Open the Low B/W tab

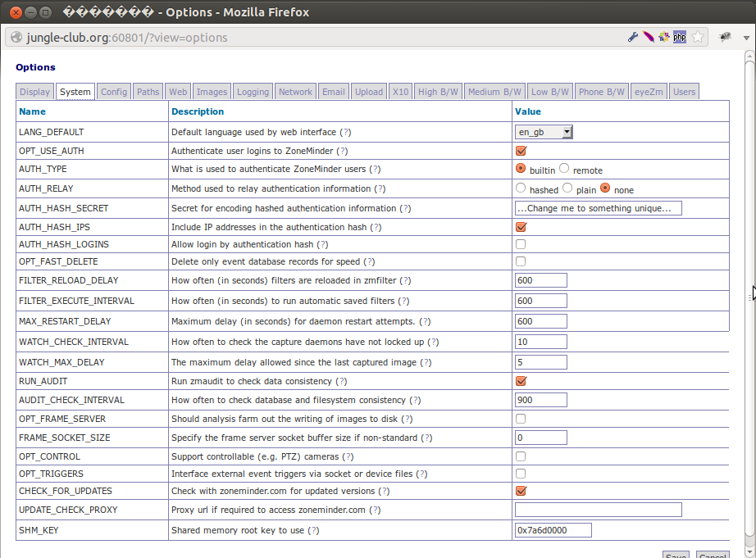pos(550,92)
